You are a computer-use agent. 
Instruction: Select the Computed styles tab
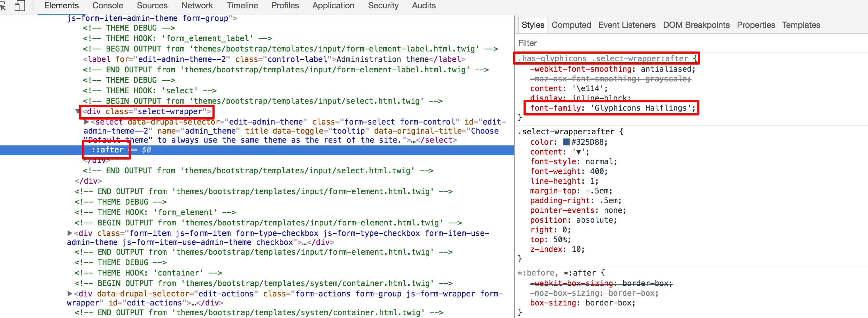pyautogui.click(x=571, y=25)
